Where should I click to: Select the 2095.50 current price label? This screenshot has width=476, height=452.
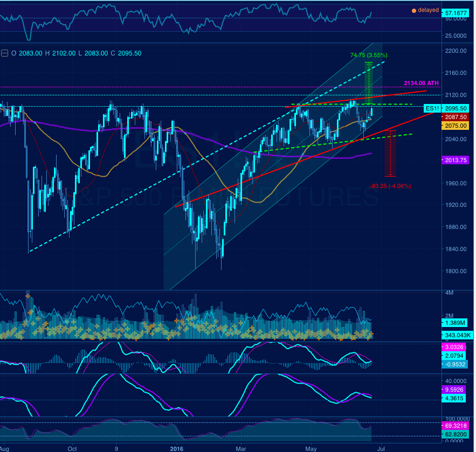click(x=456, y=108)
